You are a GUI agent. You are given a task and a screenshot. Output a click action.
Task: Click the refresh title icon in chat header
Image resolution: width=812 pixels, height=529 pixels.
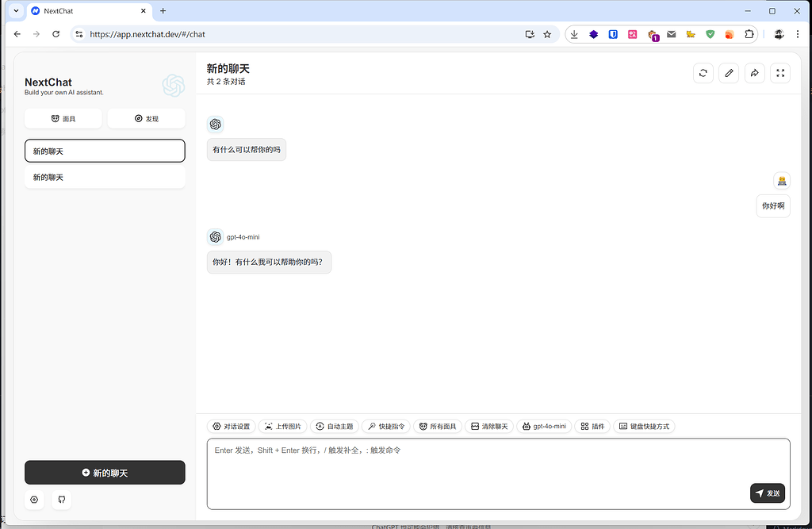click(x=703, y=73)
